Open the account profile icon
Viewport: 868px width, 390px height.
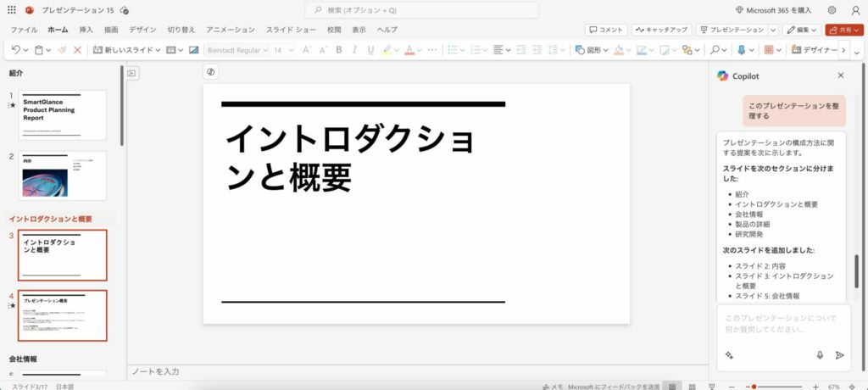pyautogui.click(x=855, y=10)
